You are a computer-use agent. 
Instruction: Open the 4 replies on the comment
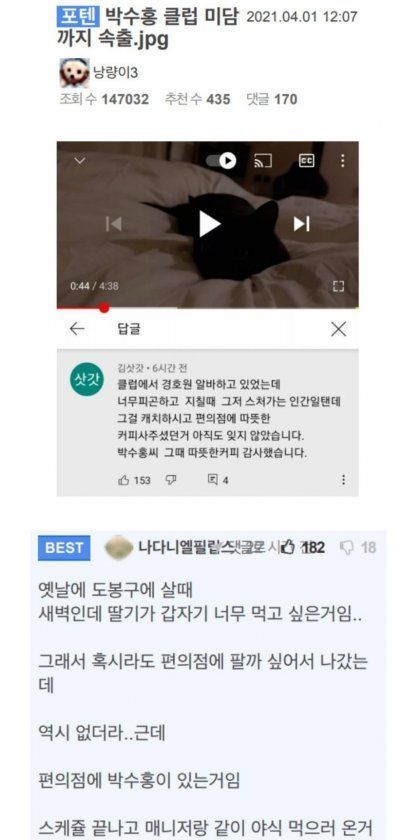pyautogui.click(x=218, y=481)
